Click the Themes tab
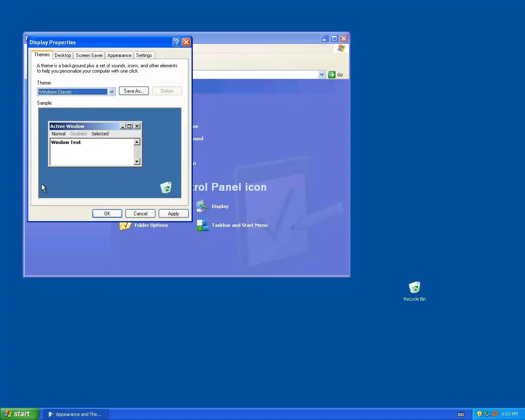This screenshot has height=420, width=525. (42, 55)
